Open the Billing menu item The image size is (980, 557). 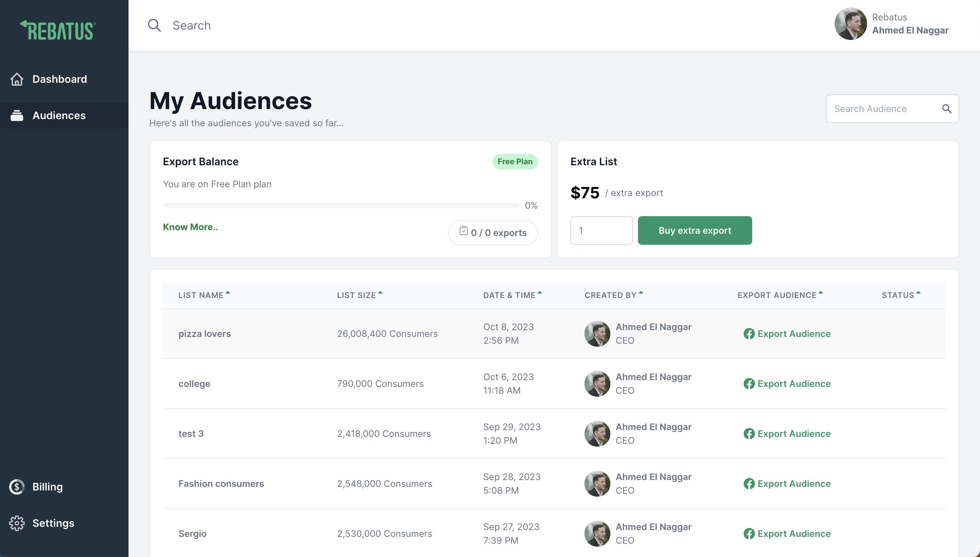(x=47, y=487)
